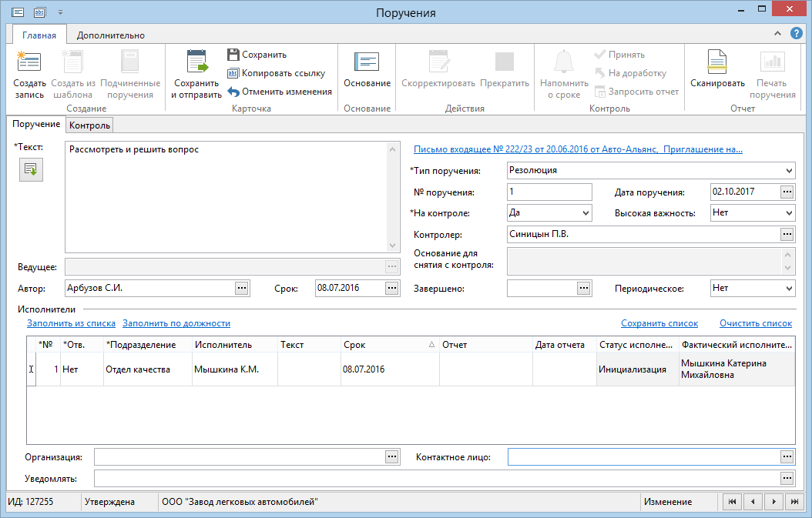Switch to Главная ribbon tab
812x518 pixels.
tap(39, 35)
